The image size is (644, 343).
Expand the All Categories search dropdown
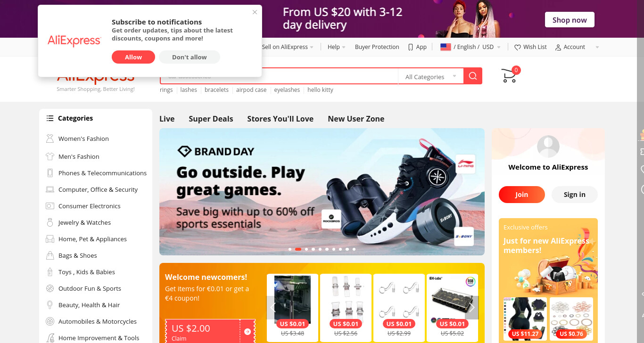click(431, 76)
